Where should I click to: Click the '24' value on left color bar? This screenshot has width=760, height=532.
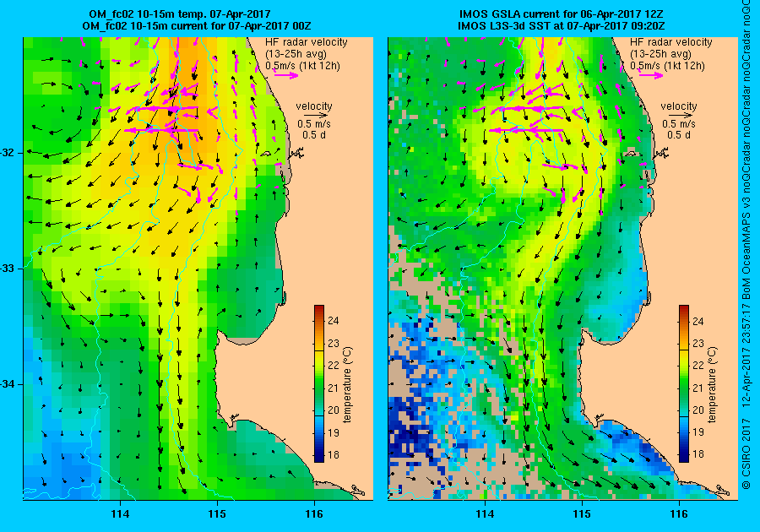[x=334, y=321]
